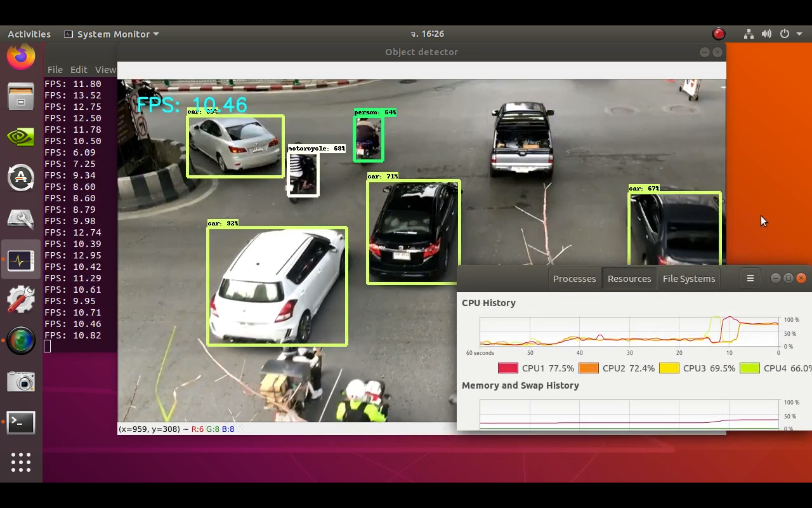Change the CPU2 orange color swatch
The height and width of the screenshot is (508, 812).
589,368
